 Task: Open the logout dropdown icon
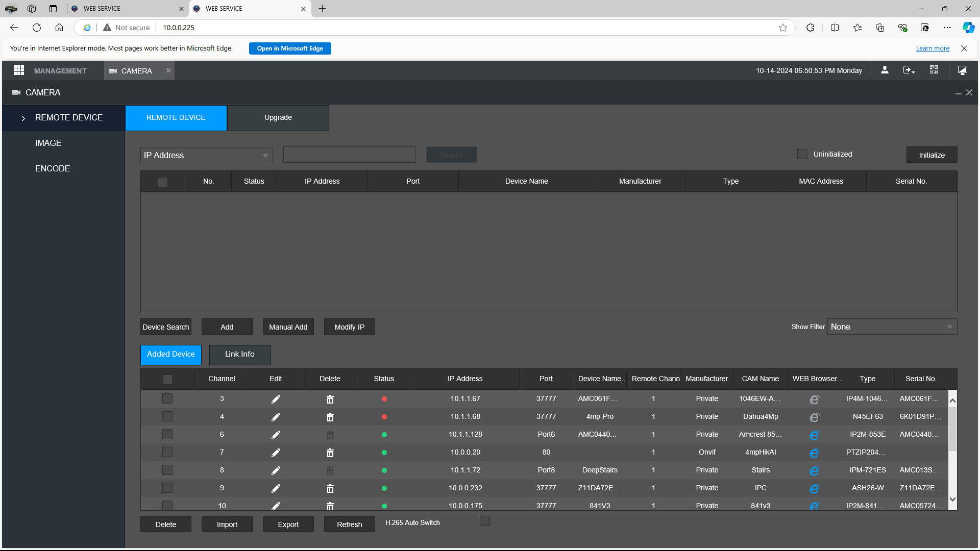point(909,70)
